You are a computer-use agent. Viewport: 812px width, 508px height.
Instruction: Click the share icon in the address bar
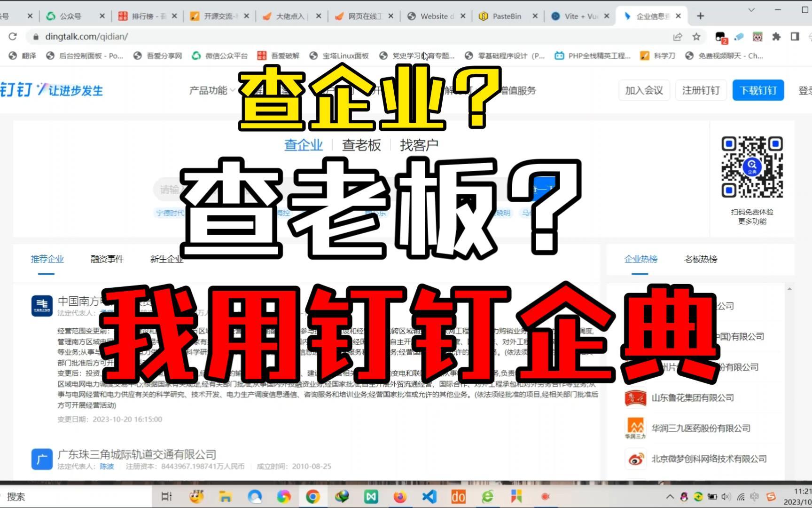[x=678, y=36]
